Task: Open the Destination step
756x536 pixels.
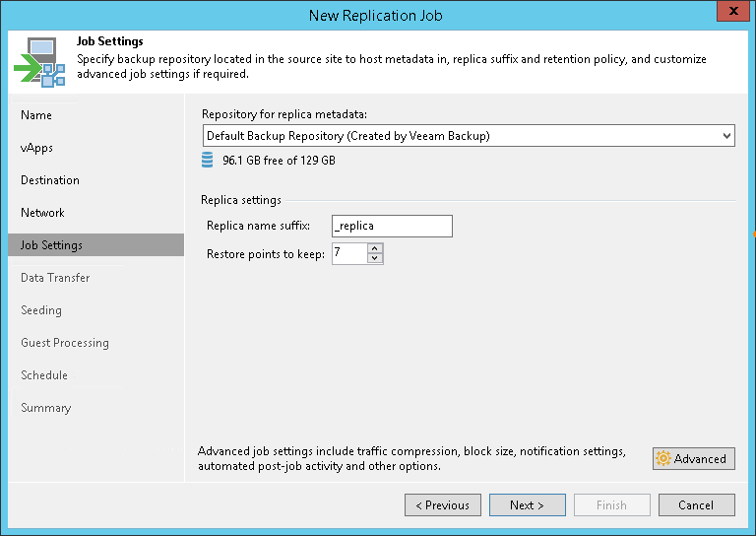Action: click(50, 180)
